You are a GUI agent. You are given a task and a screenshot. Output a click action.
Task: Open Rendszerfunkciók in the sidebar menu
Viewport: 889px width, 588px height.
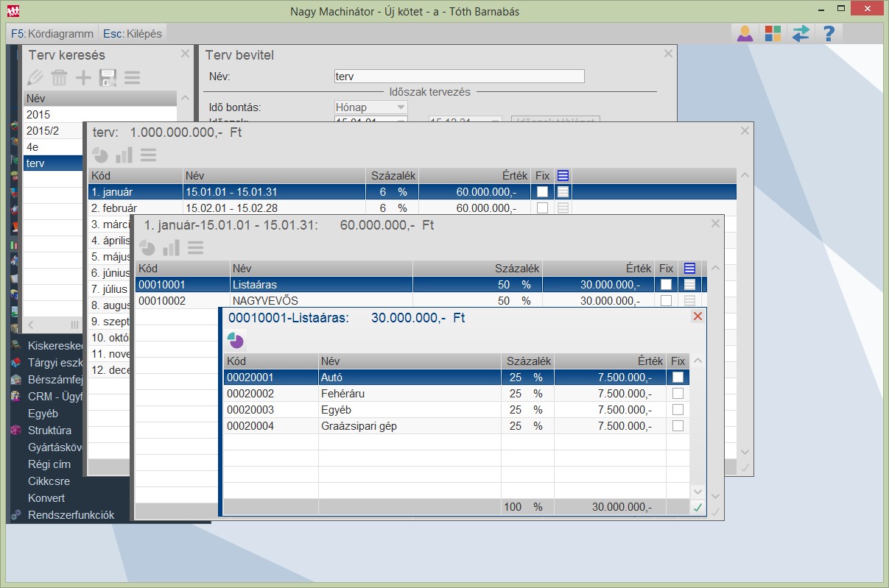point(71,515)
